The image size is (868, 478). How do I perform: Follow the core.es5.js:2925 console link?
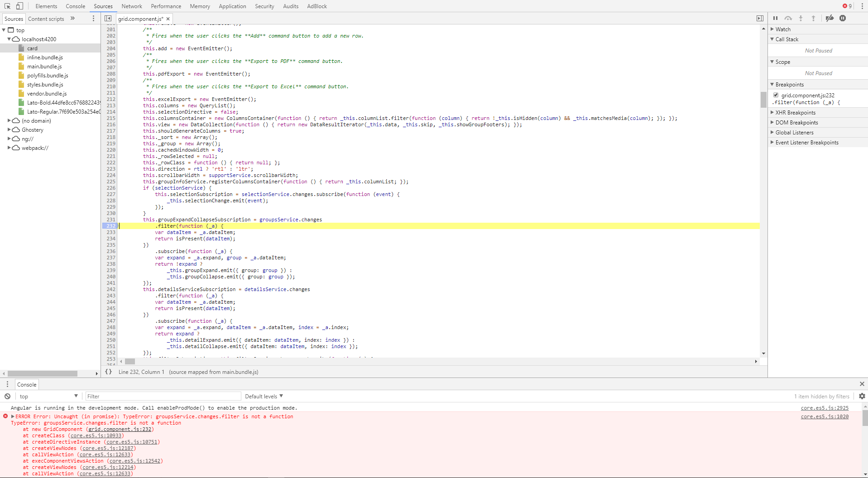pyautogui.click(x=825, y=407)
